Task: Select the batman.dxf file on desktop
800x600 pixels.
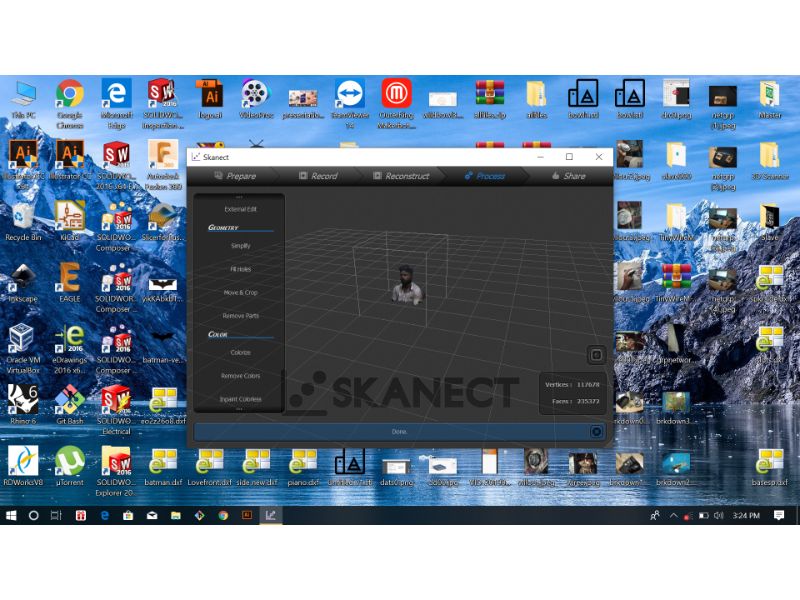Action: pos(163,468)
